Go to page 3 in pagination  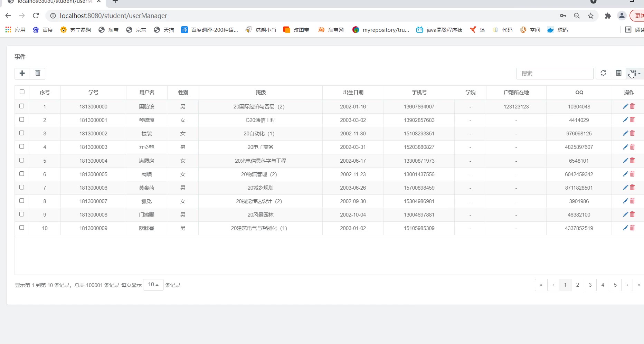point(590,285)
